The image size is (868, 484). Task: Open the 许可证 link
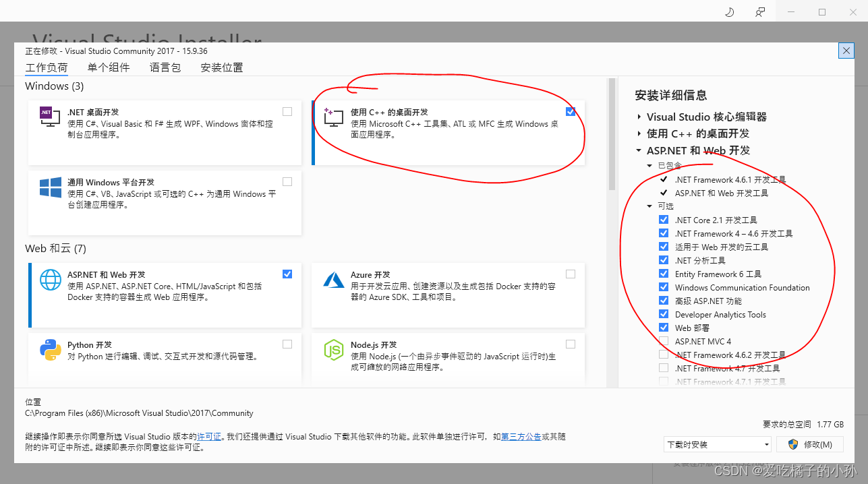point(210,436)
